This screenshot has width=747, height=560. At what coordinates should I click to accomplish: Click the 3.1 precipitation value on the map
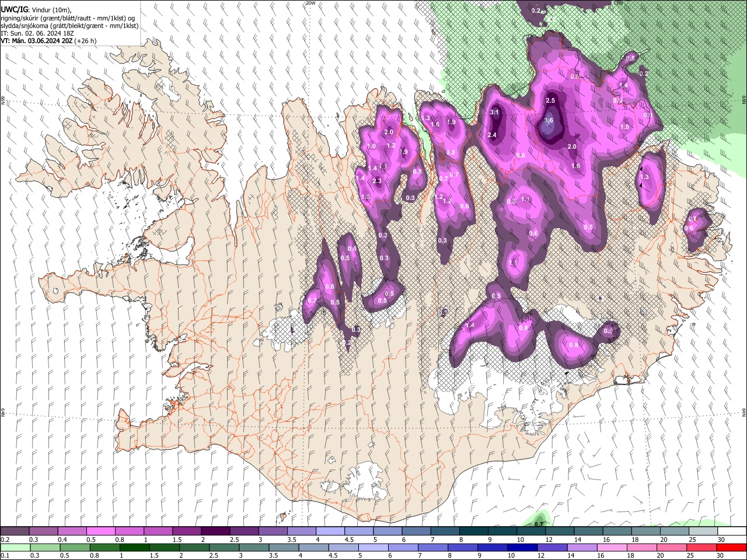[494, 112]
